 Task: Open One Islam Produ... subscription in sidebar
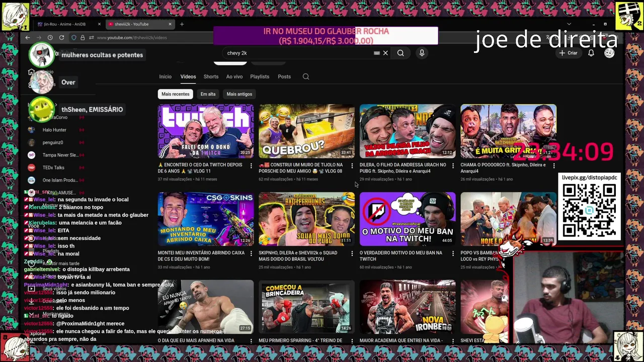tap(60, 180)
